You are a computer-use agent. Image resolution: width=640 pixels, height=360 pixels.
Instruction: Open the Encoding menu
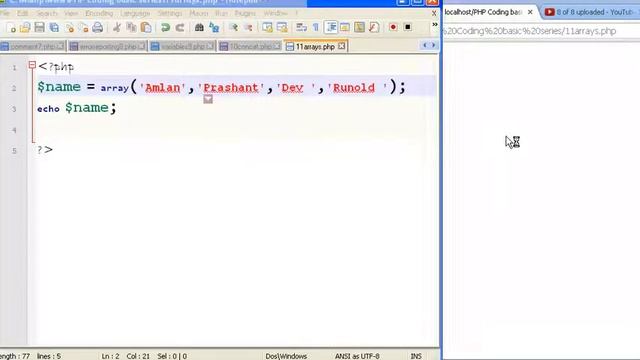click(99, 13)
